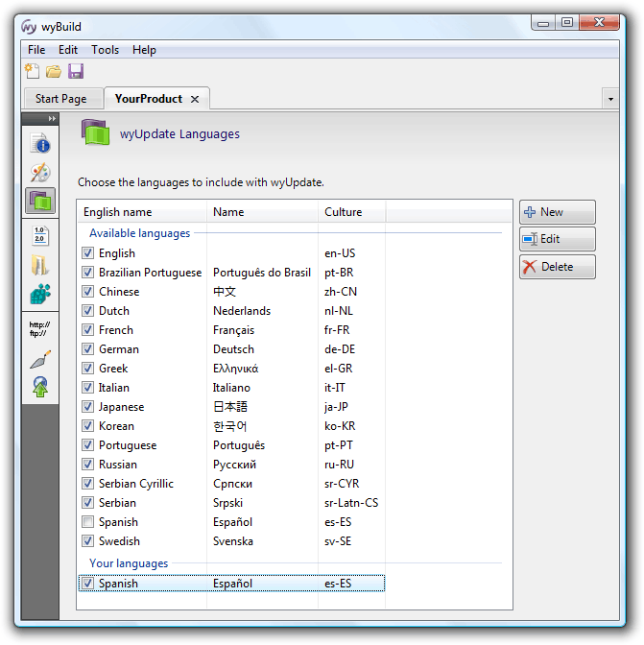
Task: Collapse the Available languages group header
Action: tap(140, 233)
